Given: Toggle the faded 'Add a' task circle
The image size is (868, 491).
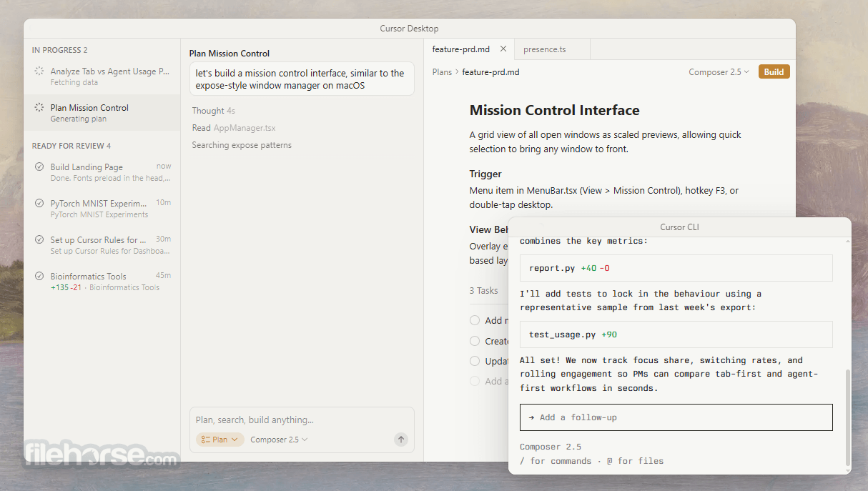Looking at the screenshot, I should pos(475,382).
